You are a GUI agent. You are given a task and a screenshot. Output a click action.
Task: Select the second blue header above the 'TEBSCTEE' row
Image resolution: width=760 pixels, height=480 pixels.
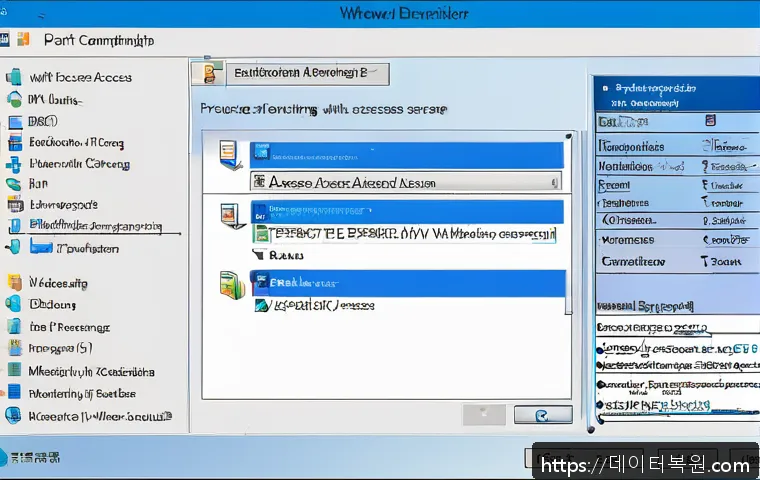click(x=407, y=212)
